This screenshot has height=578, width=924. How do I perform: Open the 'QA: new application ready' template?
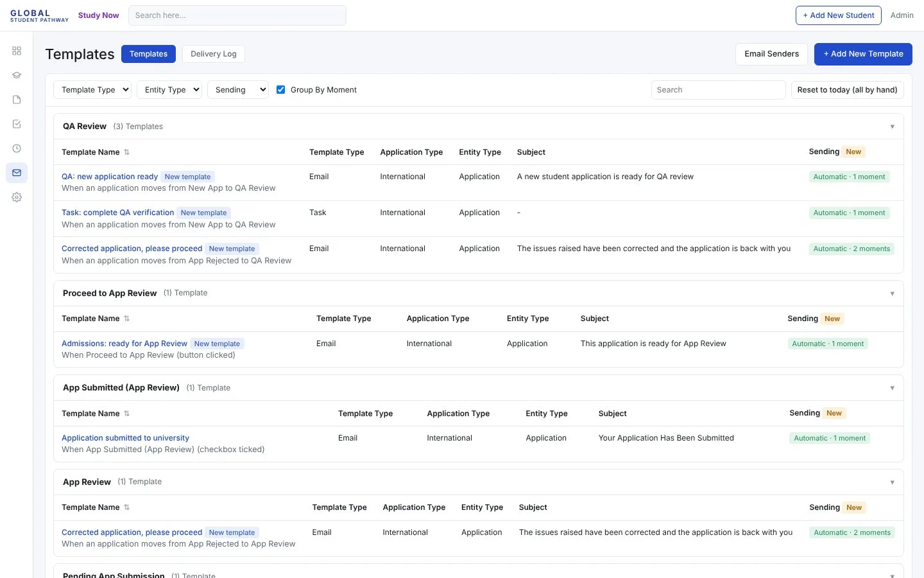click(110, 177)
